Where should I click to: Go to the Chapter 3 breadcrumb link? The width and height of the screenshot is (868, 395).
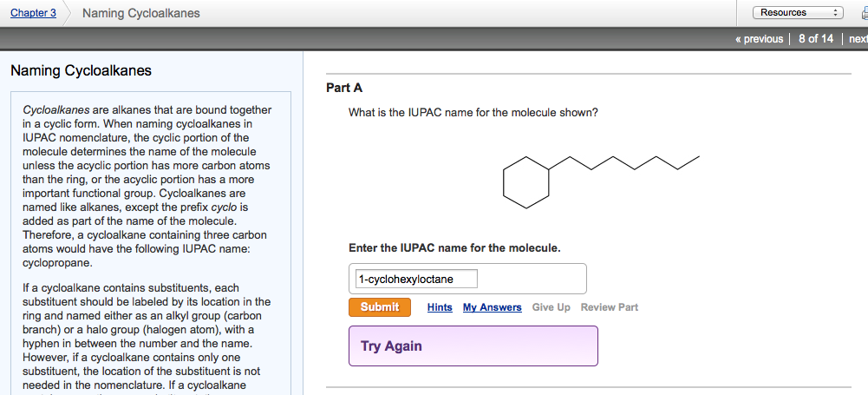coord(33,13)
